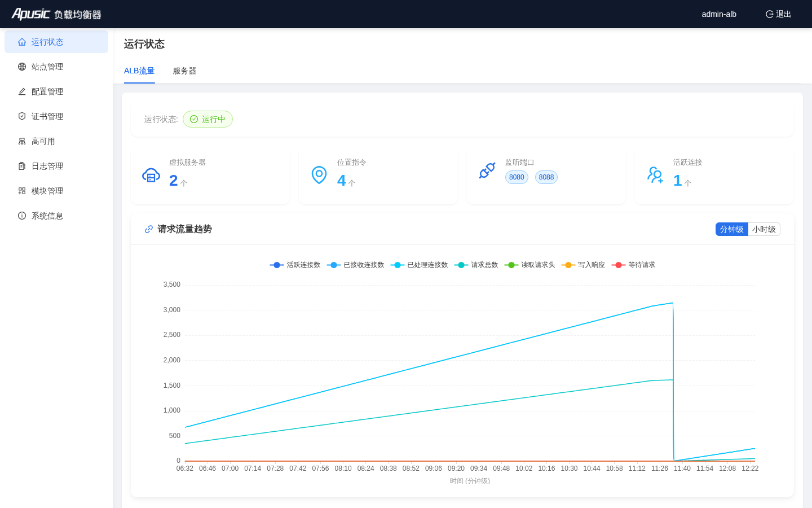Click the 09:06 x-axis time label
Image resolution: width=812 pixels, height=508 pixels.
[434, 468]
